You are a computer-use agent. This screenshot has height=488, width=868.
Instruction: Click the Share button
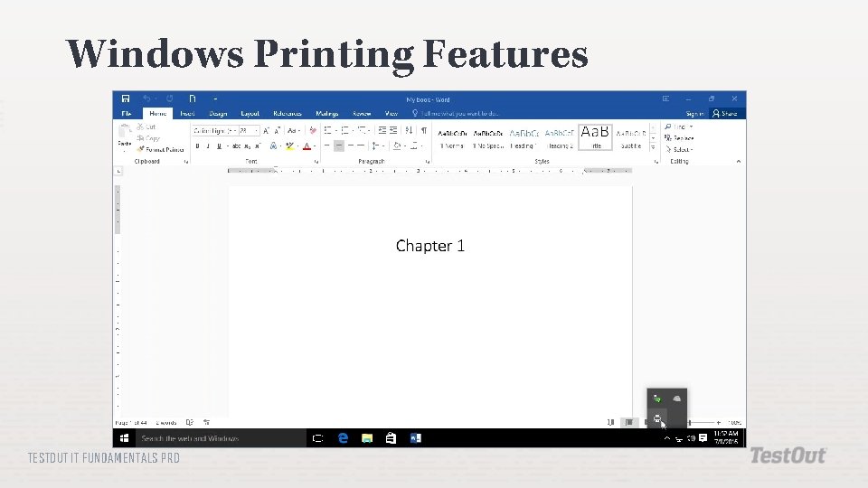tap(725, 114)
